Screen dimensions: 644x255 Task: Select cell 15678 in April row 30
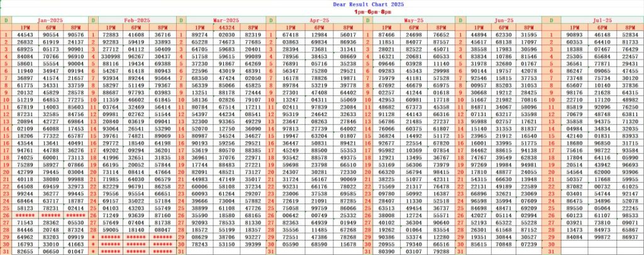click(x=348, y=244)
